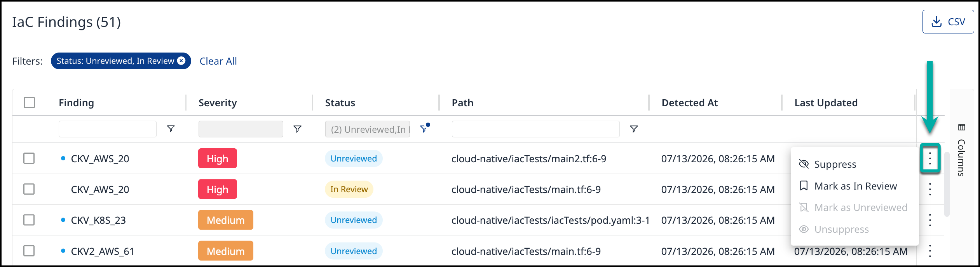The height and width of the screenshot is (267, 980).
Task: Download findings with the CSV button
Action: coord(948,22)
